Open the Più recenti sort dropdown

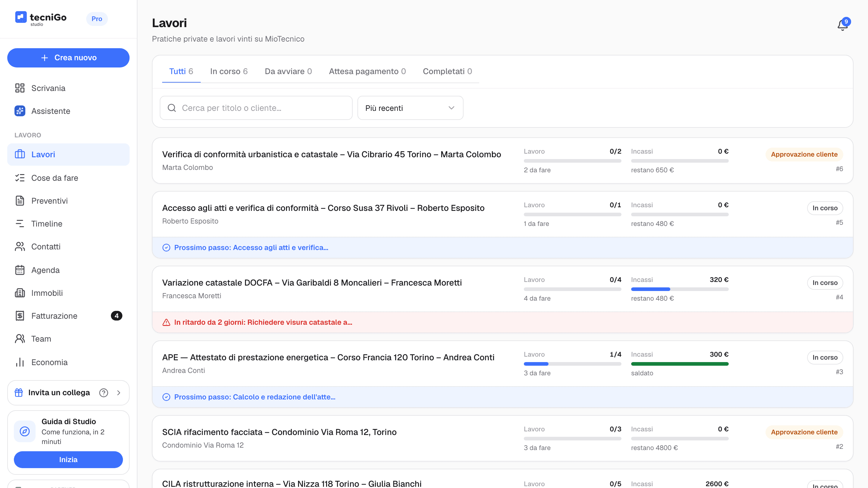(x=410, y=108)
